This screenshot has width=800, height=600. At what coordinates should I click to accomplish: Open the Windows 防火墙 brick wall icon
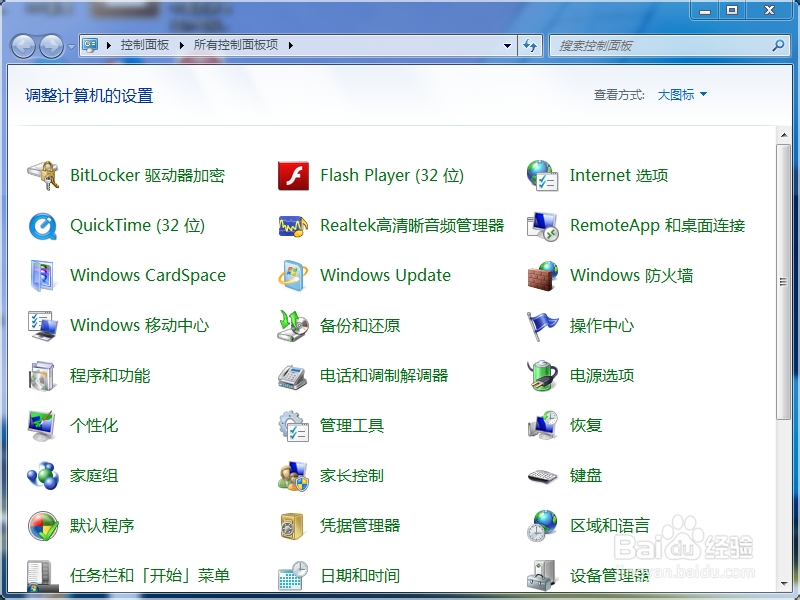[x=542, y=276]
